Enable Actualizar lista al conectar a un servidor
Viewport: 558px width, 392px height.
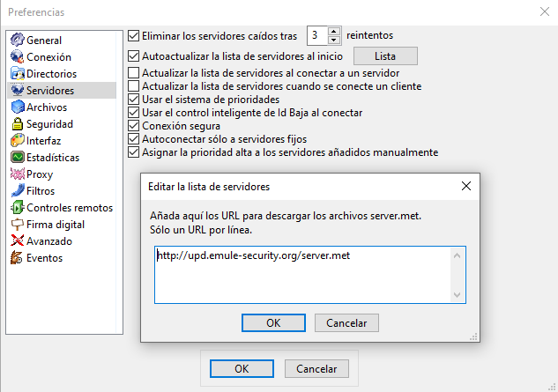click(x=133, y=73)
